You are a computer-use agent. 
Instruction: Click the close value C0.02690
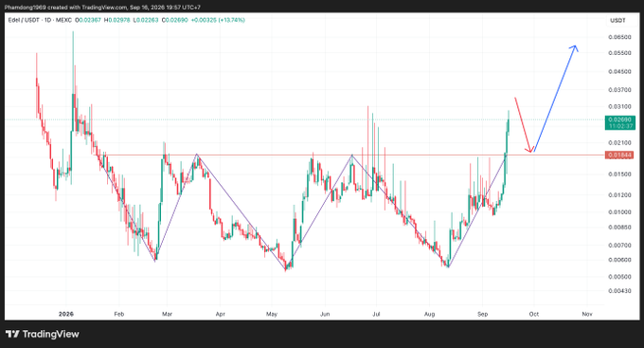tap(175, 20)
